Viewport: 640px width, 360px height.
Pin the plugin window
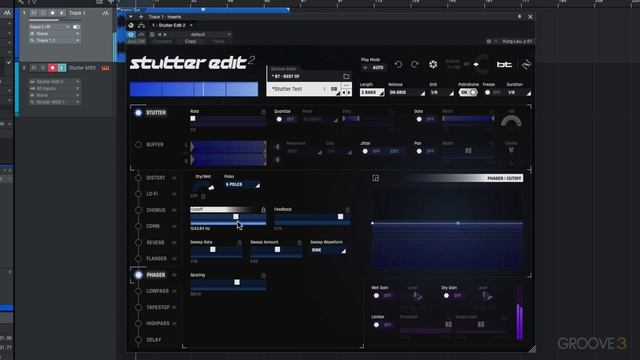tap(520, 17)
